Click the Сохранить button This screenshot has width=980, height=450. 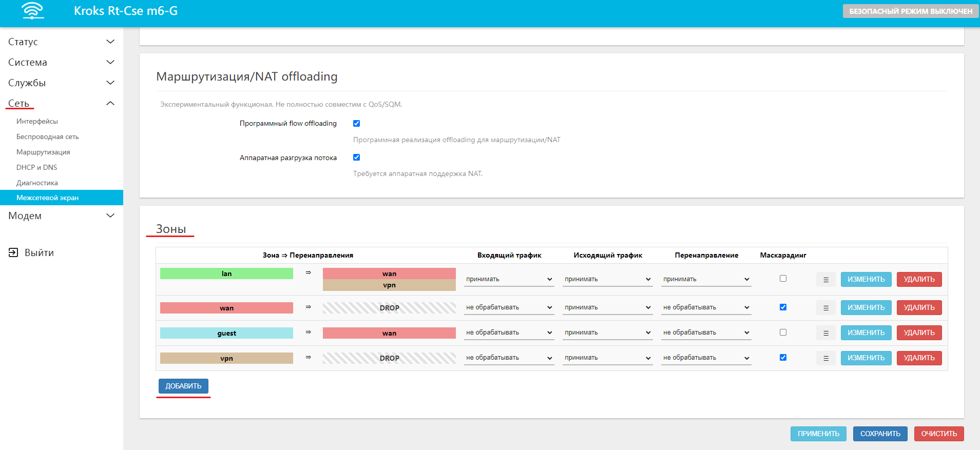point(880,434)
